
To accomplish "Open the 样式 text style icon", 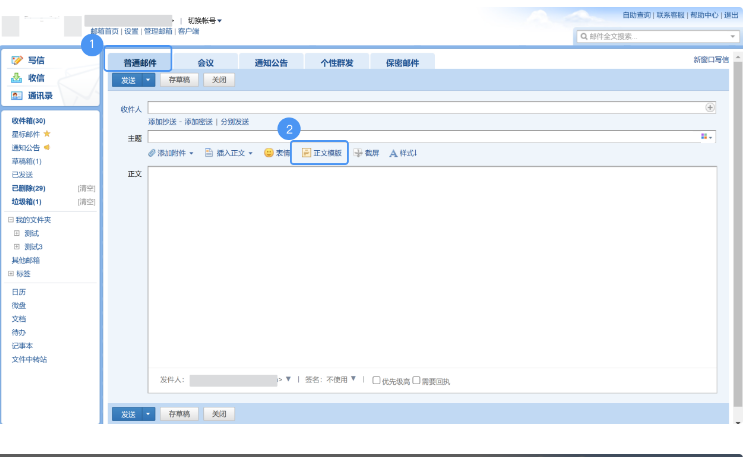I will pos(393,153).
